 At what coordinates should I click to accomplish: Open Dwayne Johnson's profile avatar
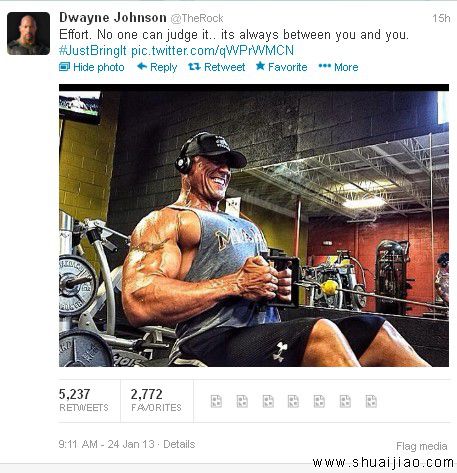28,33
